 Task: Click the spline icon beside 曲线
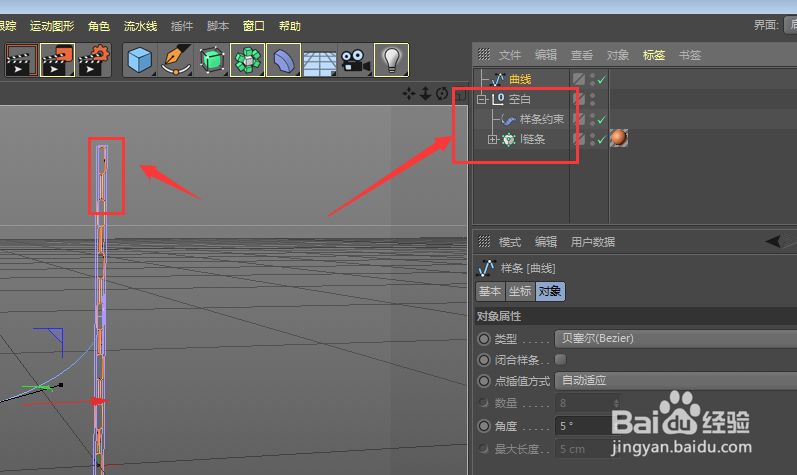tap(498, 79)
